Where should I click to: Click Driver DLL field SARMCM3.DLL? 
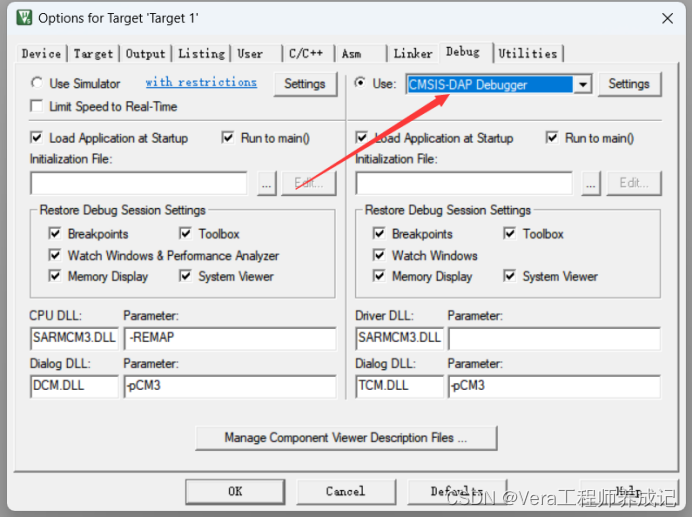coord(399,338)
